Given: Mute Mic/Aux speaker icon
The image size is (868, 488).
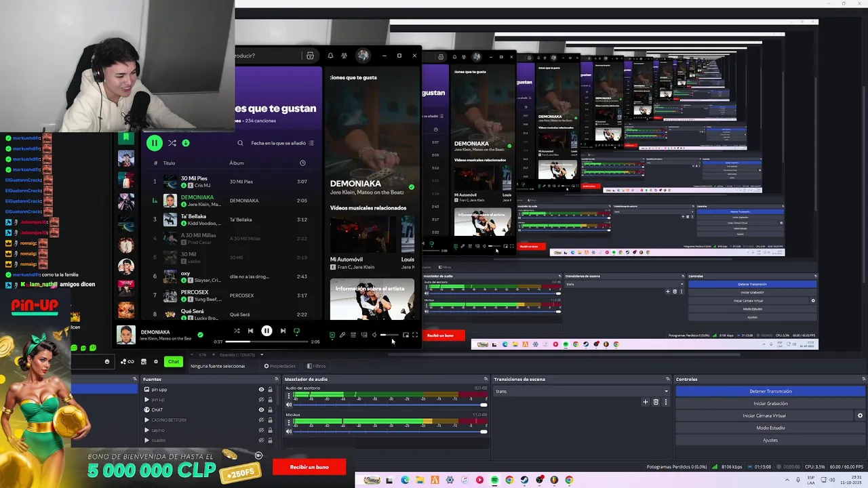Looking at the screenshot, I should (x=289, y=431).
